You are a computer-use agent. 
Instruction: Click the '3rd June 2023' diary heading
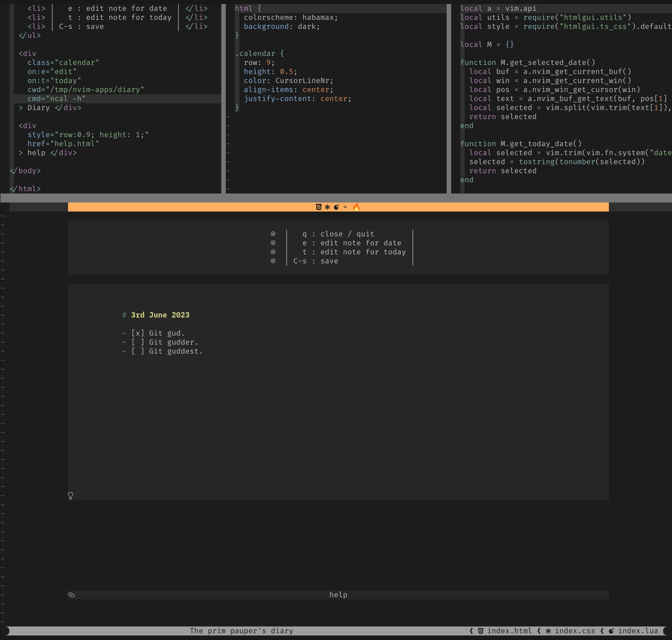coord(160,315)
